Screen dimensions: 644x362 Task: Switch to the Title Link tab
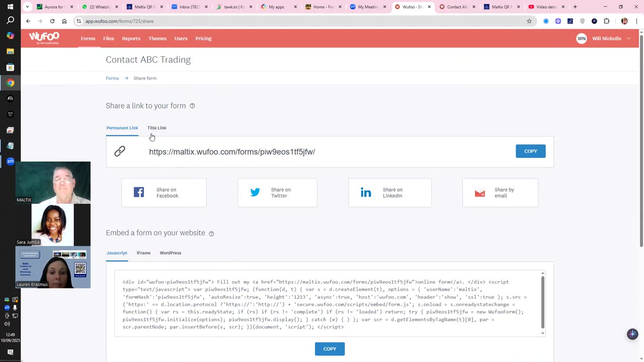tap(156, 128)
